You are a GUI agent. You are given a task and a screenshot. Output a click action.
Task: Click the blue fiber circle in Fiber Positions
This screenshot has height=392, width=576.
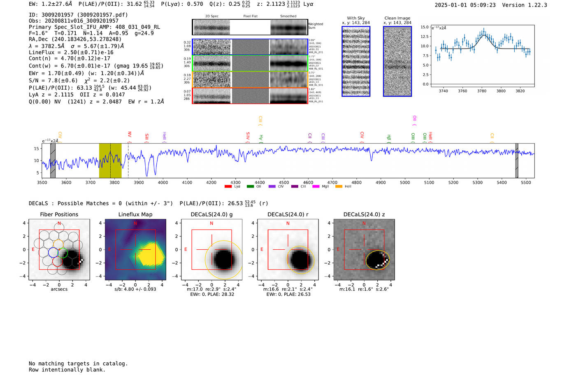(53, 253)
